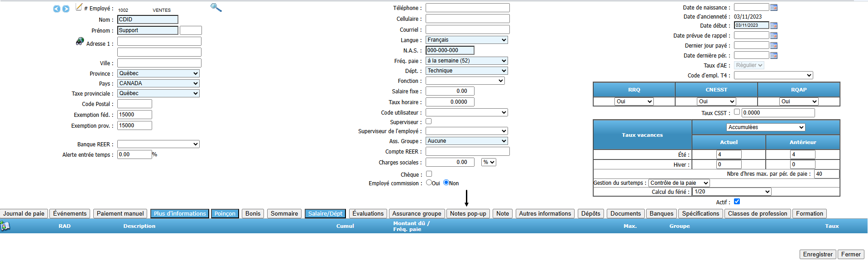
Task: Open the Gestion du surtemps dropdown
Action: (x=679, y=183)
